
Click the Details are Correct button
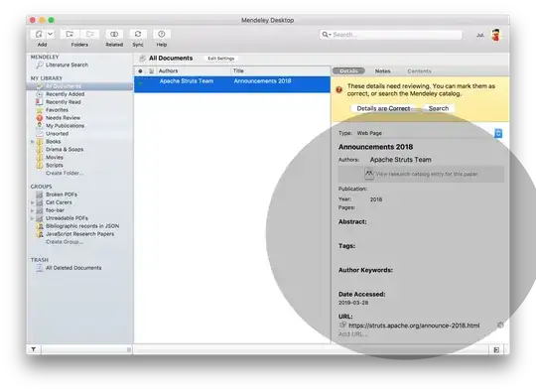point(383,109)
